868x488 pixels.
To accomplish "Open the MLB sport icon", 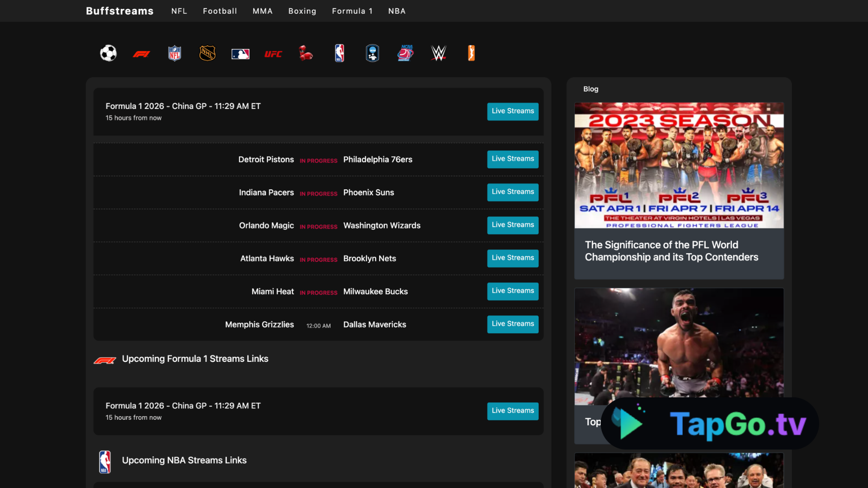I will pos(240,53).
